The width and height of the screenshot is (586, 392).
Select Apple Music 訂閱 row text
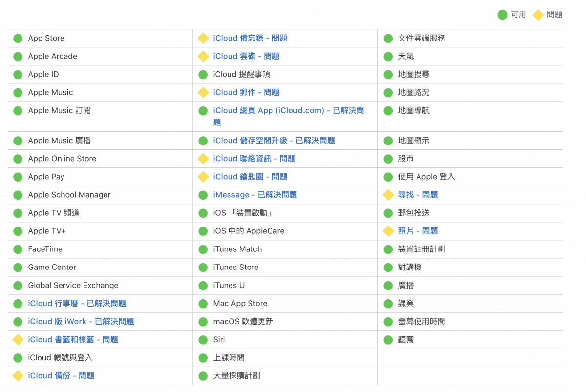pyautogui.click(x=59, y=110)
